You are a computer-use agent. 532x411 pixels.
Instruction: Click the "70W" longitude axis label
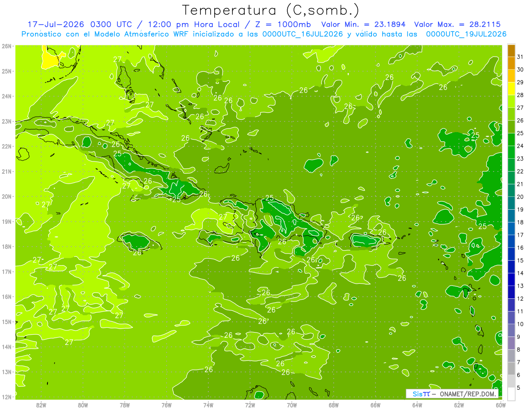coord(292,405)
